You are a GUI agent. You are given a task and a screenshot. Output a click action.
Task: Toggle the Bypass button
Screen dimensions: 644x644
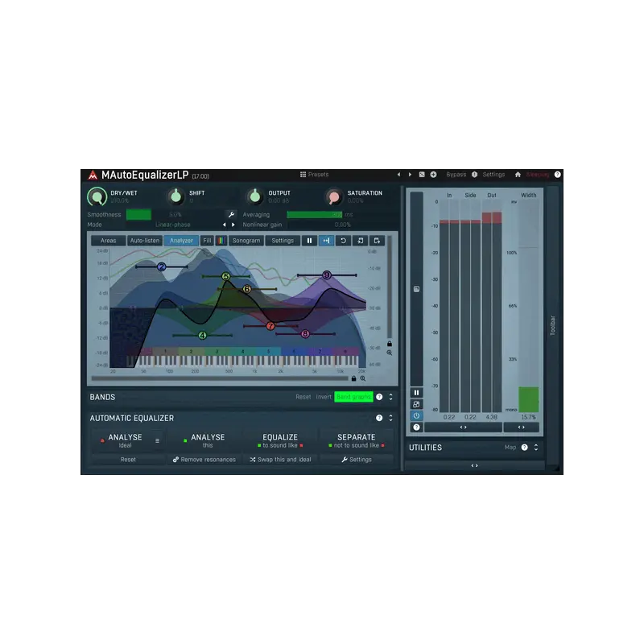[x=456, y=175]
